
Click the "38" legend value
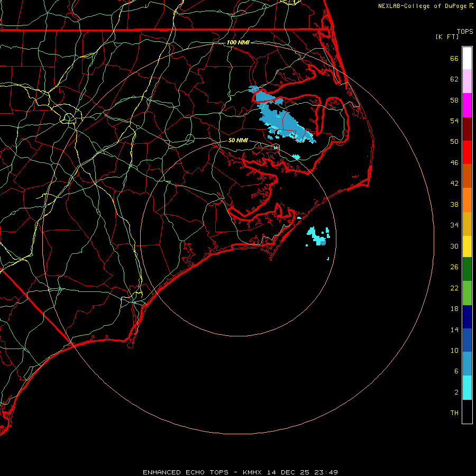coord(454,205)
